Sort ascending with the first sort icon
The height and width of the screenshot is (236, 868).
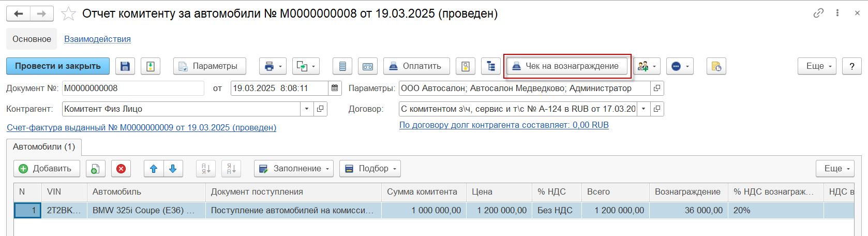(206, 169)
